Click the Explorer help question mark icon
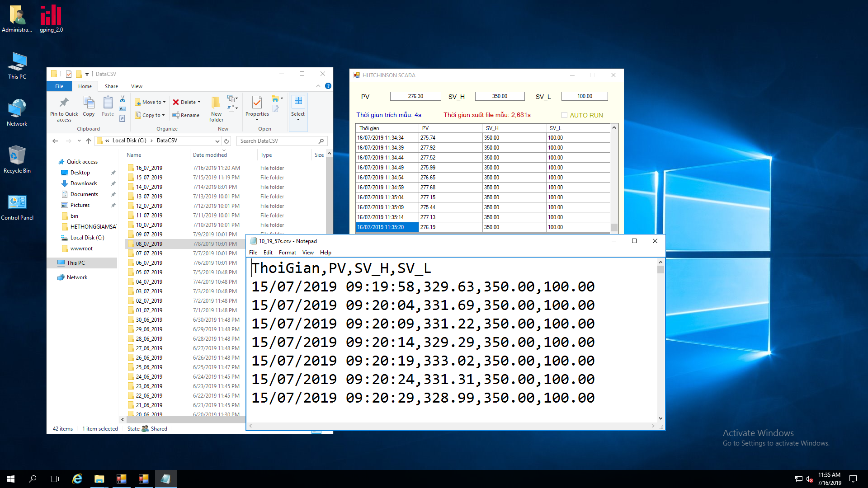This screenshot has height=488, width=868. click(328, 86)
